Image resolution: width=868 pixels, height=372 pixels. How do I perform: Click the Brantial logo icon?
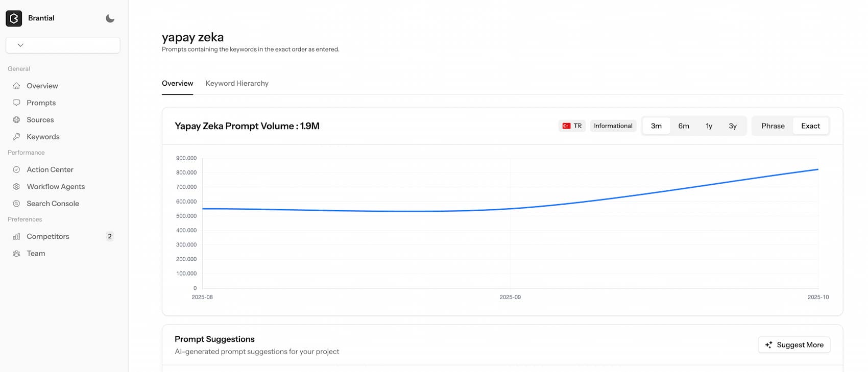pyautogui.click(x=14, y=18)
